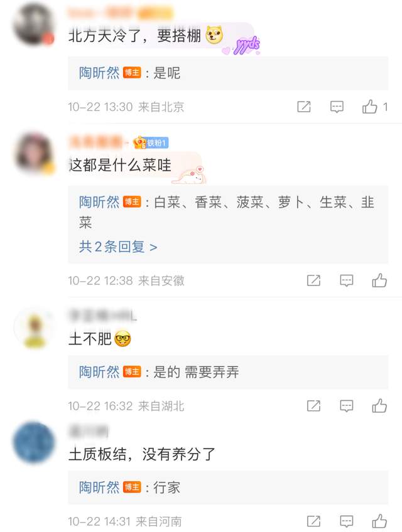Screen dimensions: 402x532
Task: Open the reply icon on the 北京 comment
Action: point(337,107)
